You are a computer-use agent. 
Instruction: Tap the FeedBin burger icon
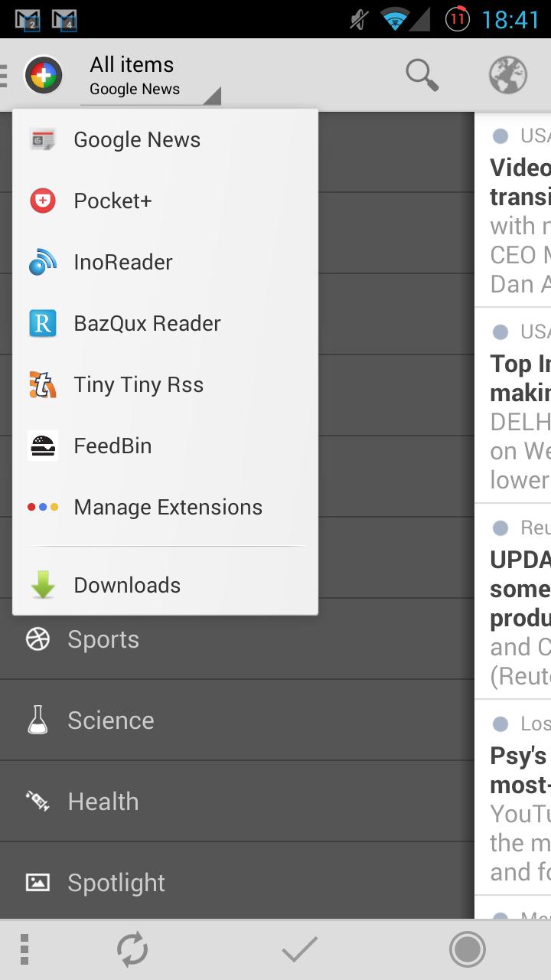(43, 446)
